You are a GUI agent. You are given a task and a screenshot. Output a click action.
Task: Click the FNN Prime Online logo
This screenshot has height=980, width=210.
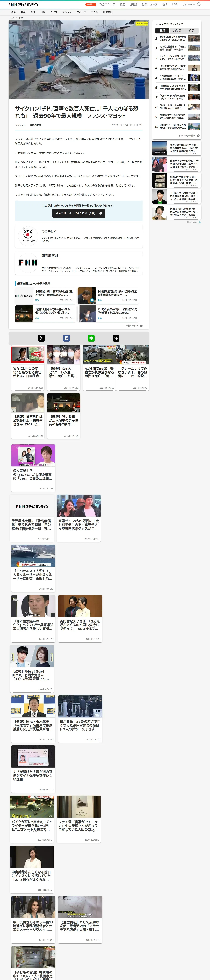tap(23, 5)
